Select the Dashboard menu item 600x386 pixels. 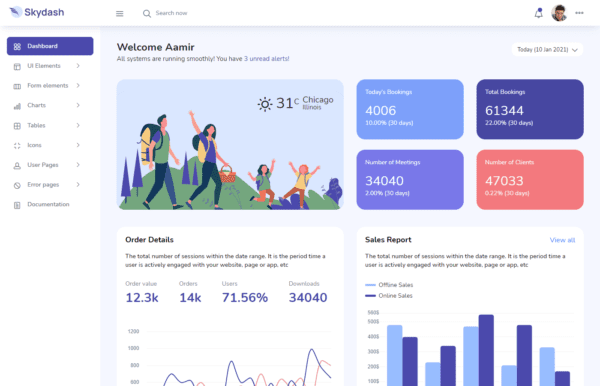[50, 46]
